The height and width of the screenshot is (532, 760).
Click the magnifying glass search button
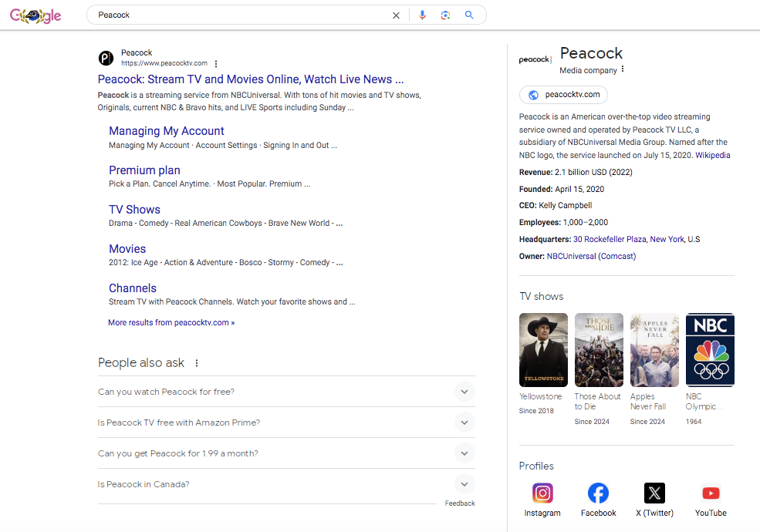click(468, 15)
